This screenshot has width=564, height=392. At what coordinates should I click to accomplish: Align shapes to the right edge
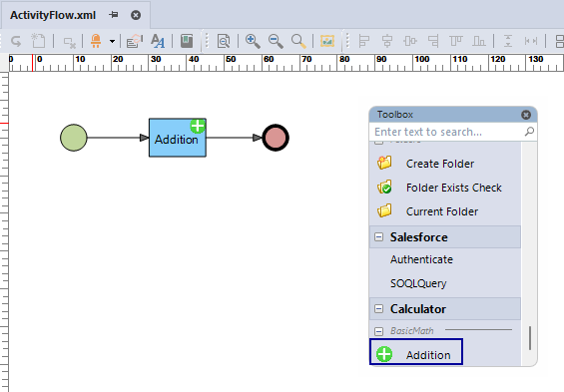click(x=433, y=41)
